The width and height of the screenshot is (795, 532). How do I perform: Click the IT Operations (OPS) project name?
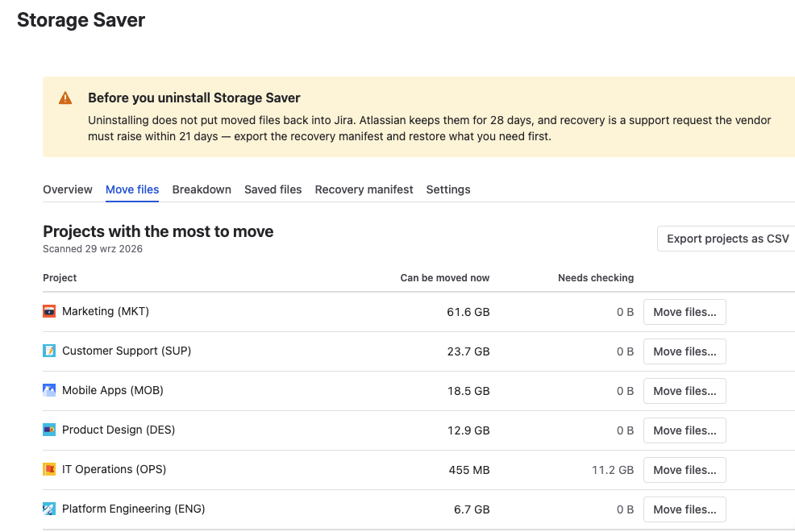[x=114, y=469]
